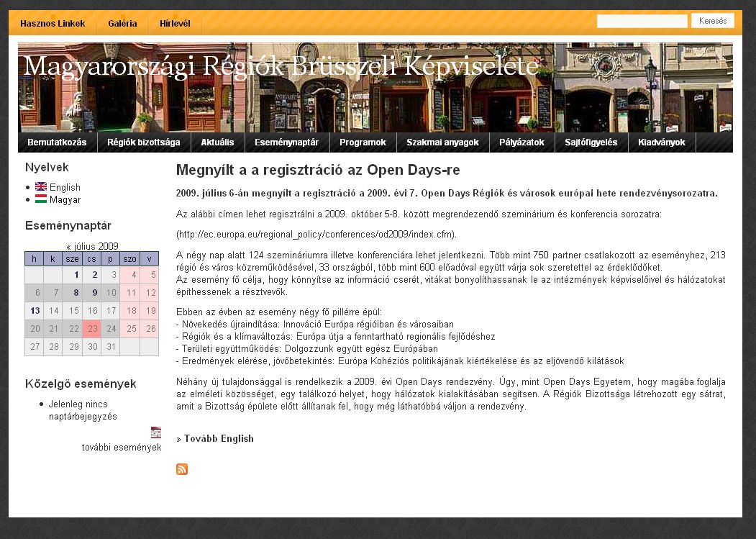Select the Programok navigation tab
The width and height of the screenshot is (756, 539).
click(x=363, y=142)
